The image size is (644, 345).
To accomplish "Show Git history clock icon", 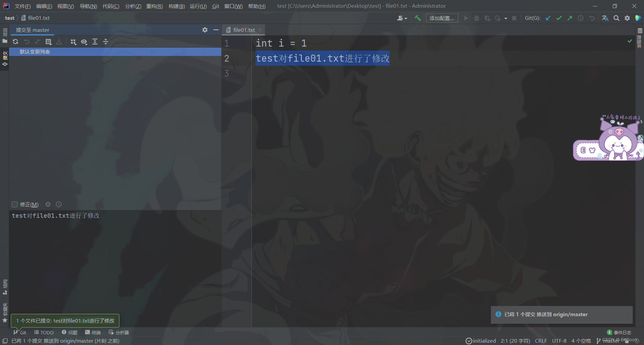I will (x=581, y=18).
